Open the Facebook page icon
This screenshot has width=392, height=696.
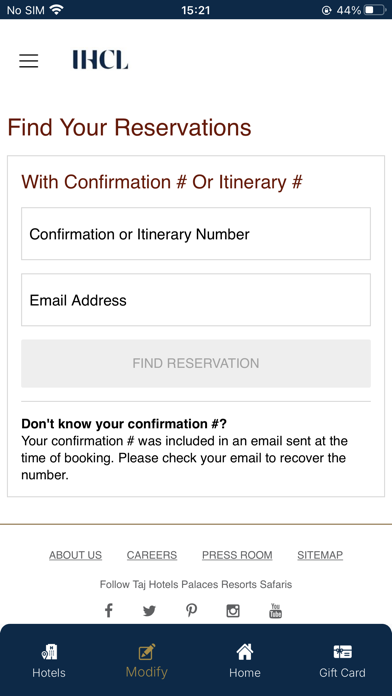coord(108,611)
